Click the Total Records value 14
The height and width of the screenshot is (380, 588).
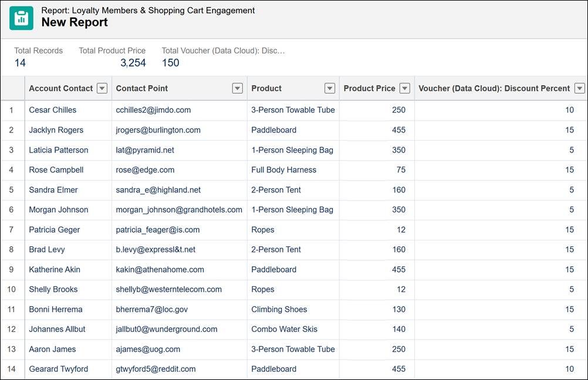tap(20, 63)
